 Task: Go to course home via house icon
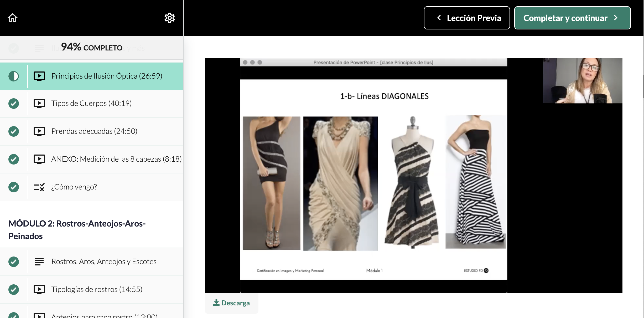(13, 18)
